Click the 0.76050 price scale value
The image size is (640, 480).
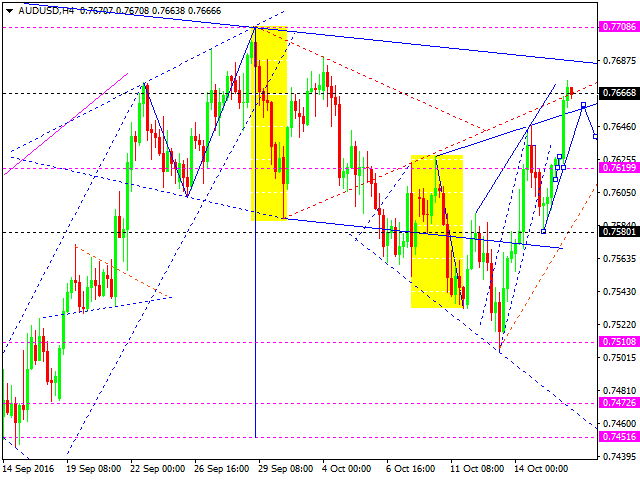(x=619, y=192)
